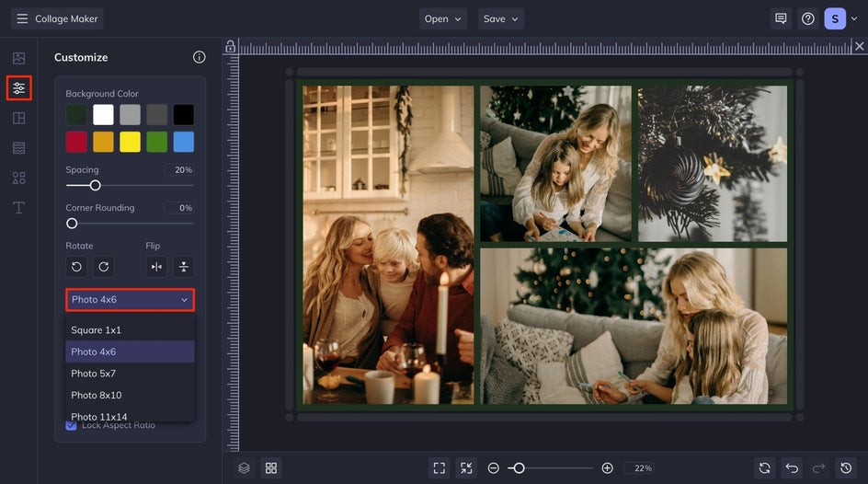868x484 pixels.
Task: Rotate collage clockwise
Action: point(104,267)
